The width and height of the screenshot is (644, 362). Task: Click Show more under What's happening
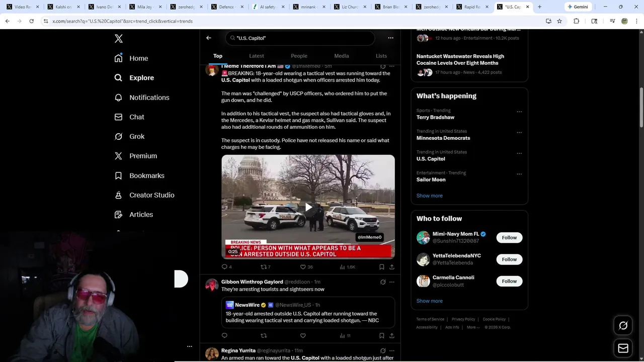[x=430, y=196]
